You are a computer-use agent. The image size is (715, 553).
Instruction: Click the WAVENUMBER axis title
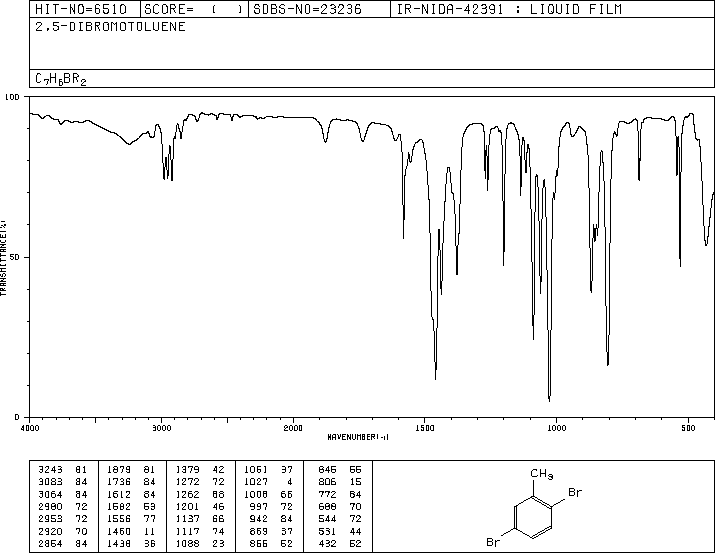click(358, 437)
